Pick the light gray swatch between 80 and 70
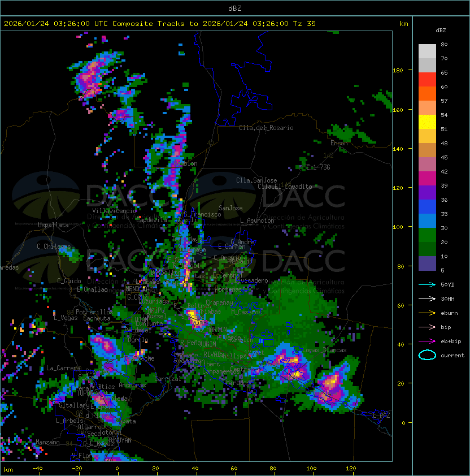The width and height of the screenshot is (470, 476). pyautogui.click(x=427, y=51)
